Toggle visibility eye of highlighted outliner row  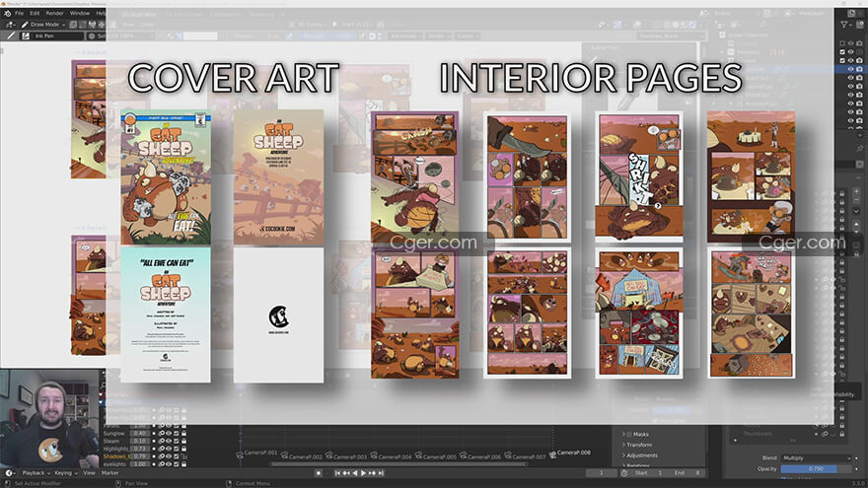[850, 69]
